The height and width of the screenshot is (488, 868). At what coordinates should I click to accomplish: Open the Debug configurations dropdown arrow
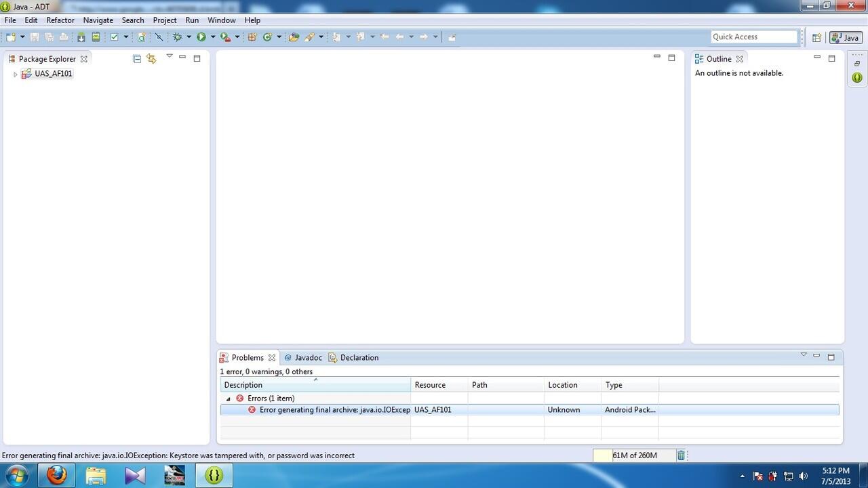(189, 37)
